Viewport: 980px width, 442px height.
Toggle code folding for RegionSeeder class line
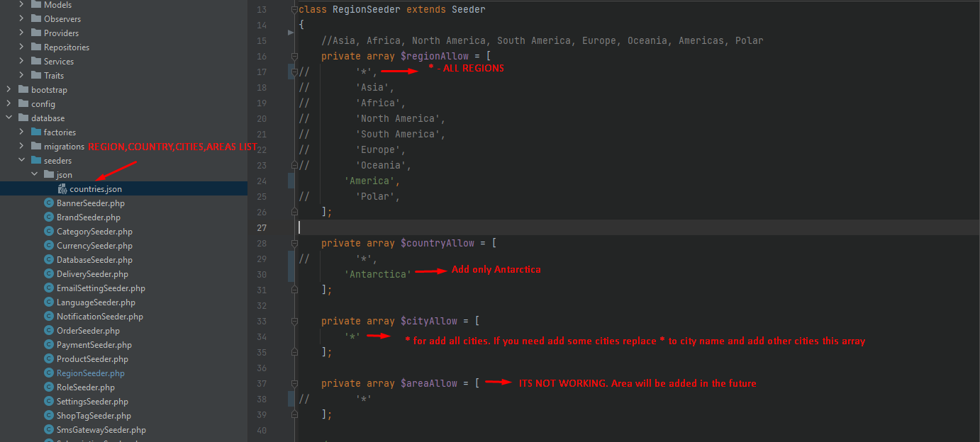point(294,10)
